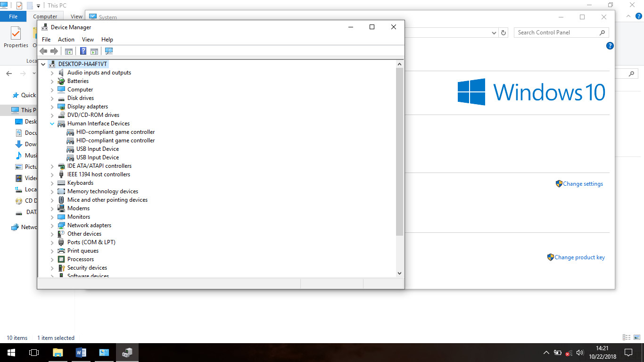Show hidden icons chevron in system tray
The image size is (644, 362).
(x=546, y=353)
